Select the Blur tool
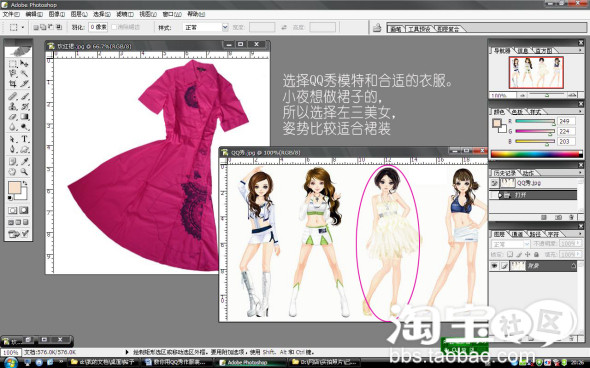The height and width of the screenshot is (368, 590). tap(13, 127)
